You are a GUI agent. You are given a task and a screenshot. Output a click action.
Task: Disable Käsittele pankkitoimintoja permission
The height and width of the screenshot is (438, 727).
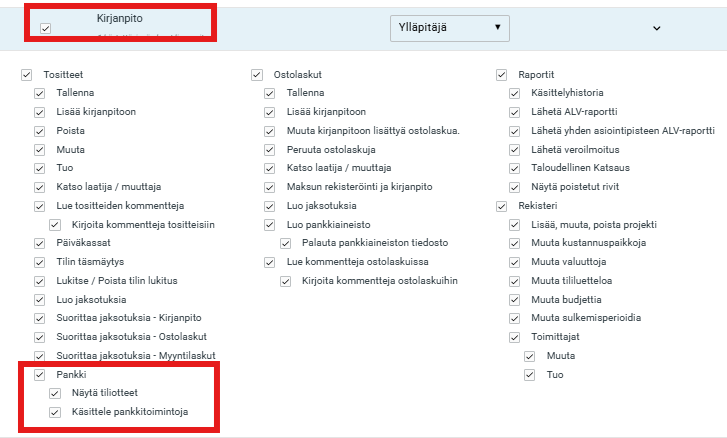55,412
